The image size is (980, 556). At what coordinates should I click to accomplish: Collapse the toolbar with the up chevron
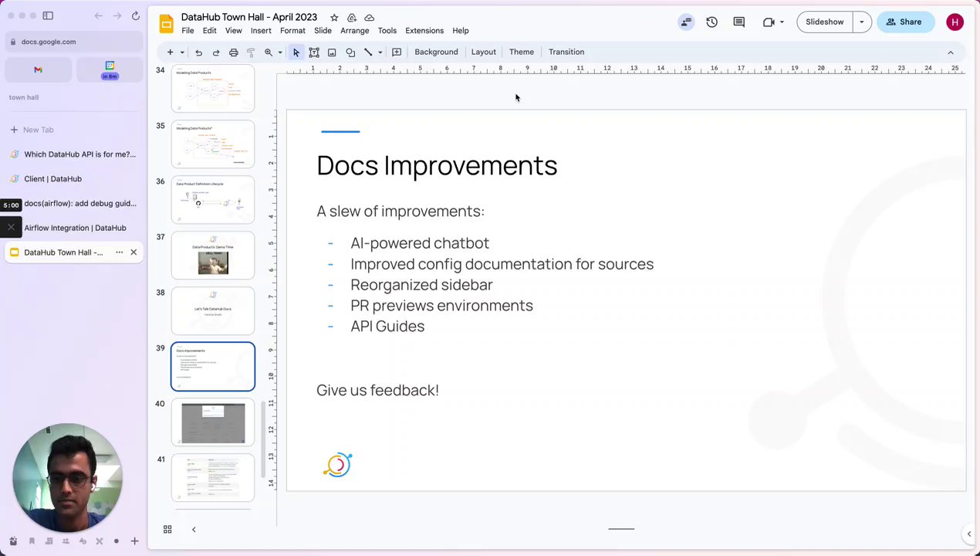pos(951,53)
